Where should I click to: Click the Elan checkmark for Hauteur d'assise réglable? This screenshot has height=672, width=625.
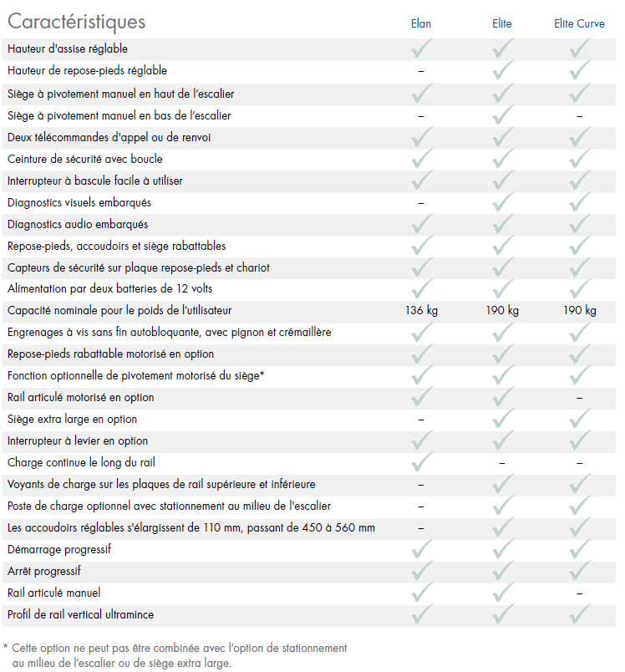(421, 48)
